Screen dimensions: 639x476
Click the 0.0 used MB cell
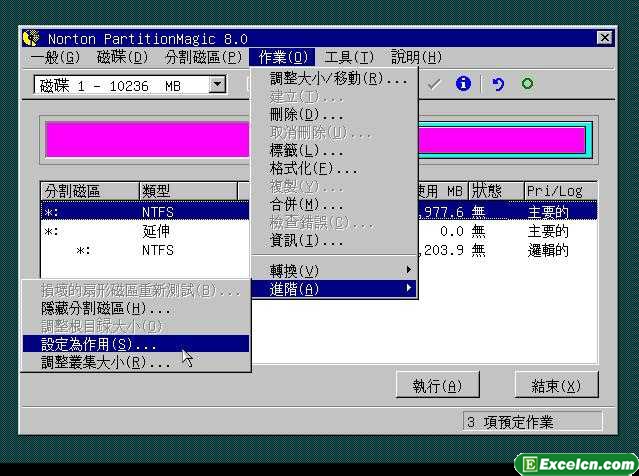click(x=452, y=231)
